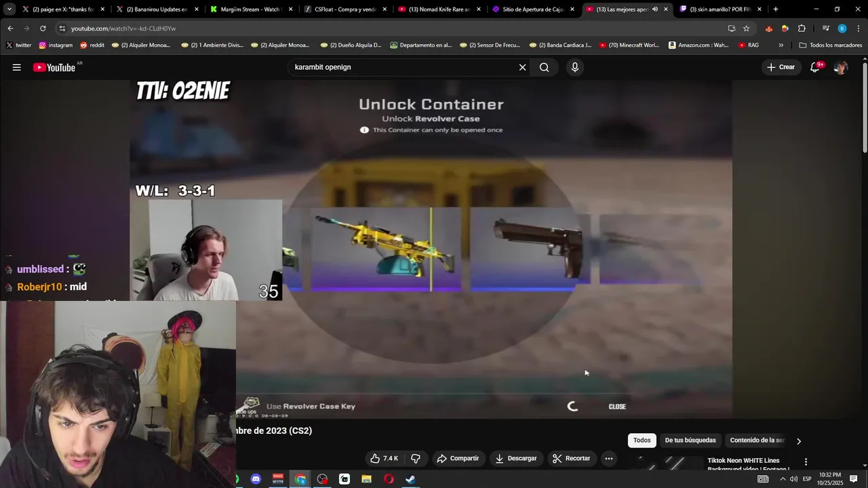
Task: Open the YouTube notifications bell
Action: point(815,67)
